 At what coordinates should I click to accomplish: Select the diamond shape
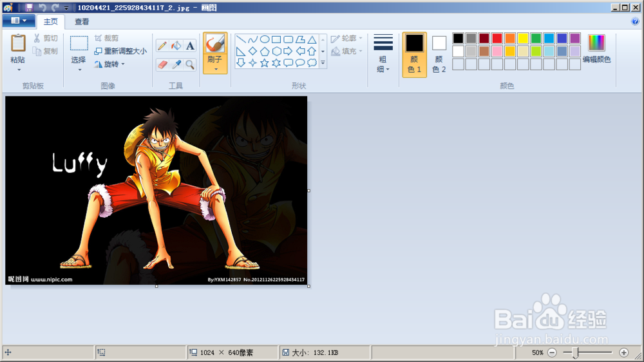252,52
